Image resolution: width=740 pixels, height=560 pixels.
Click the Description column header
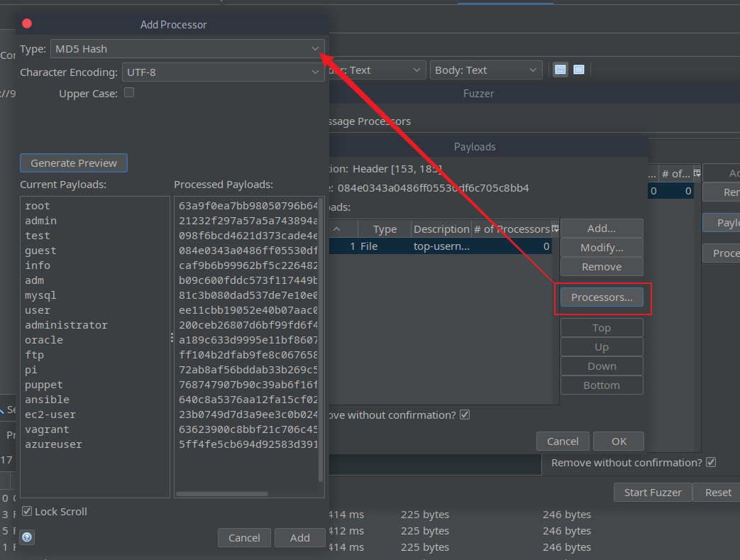click(x=441, y=229)
